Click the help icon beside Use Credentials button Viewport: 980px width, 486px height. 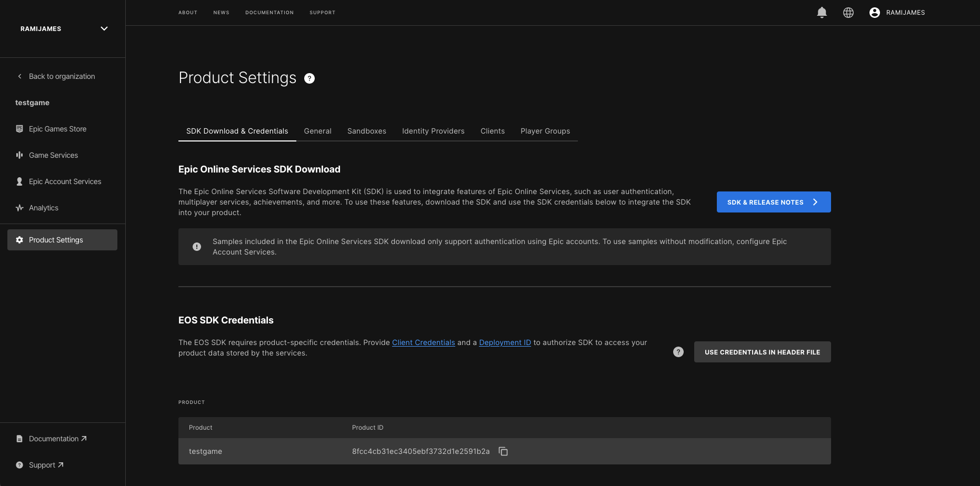[678, 352]
